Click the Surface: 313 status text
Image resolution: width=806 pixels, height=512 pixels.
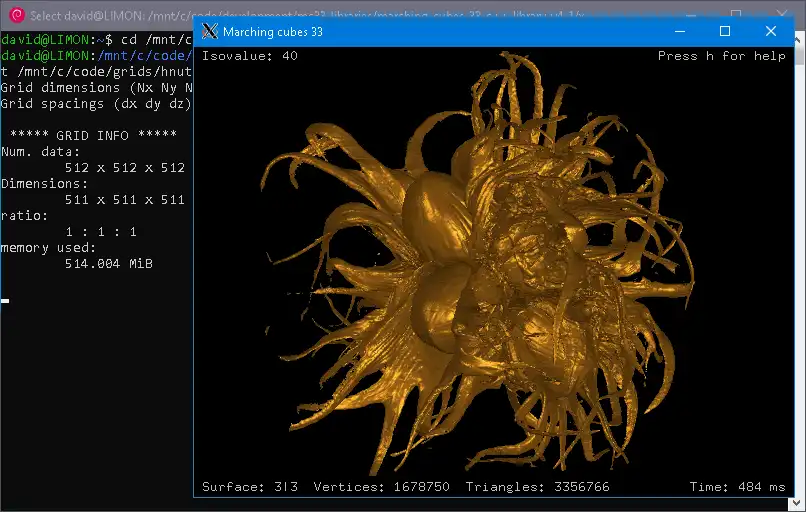250,487
